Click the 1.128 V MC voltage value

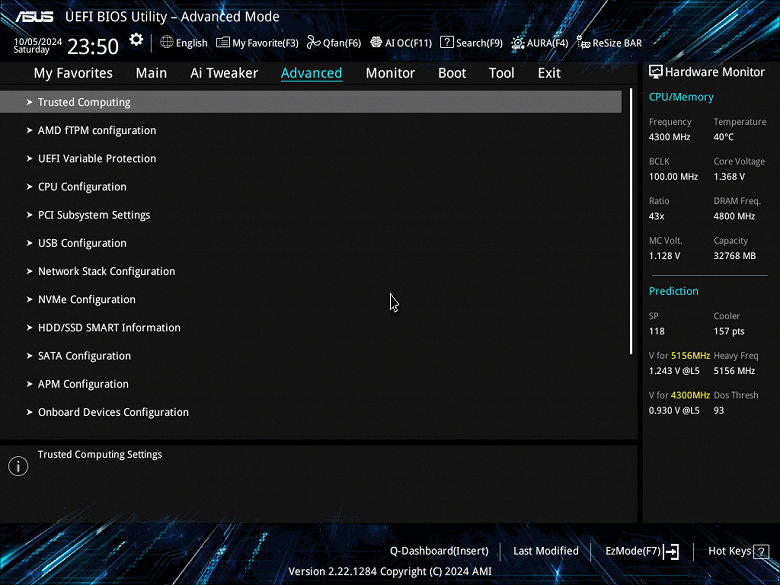(664, 256)
